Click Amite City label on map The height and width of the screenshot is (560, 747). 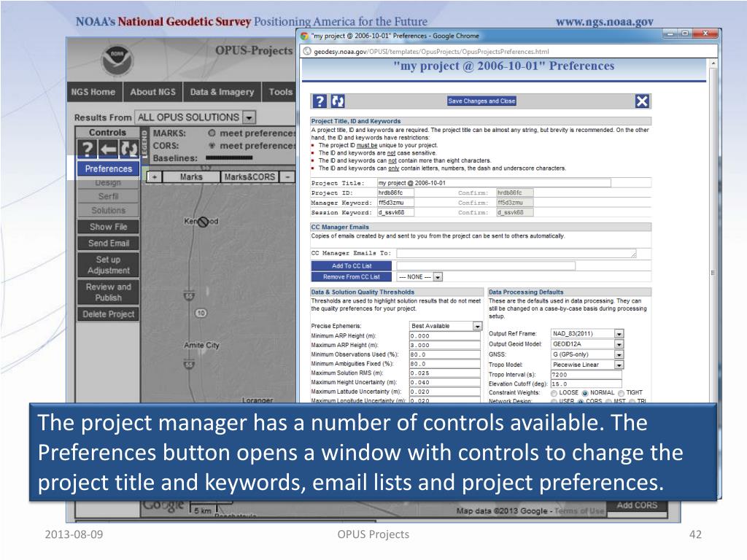(x=201, y=345)
